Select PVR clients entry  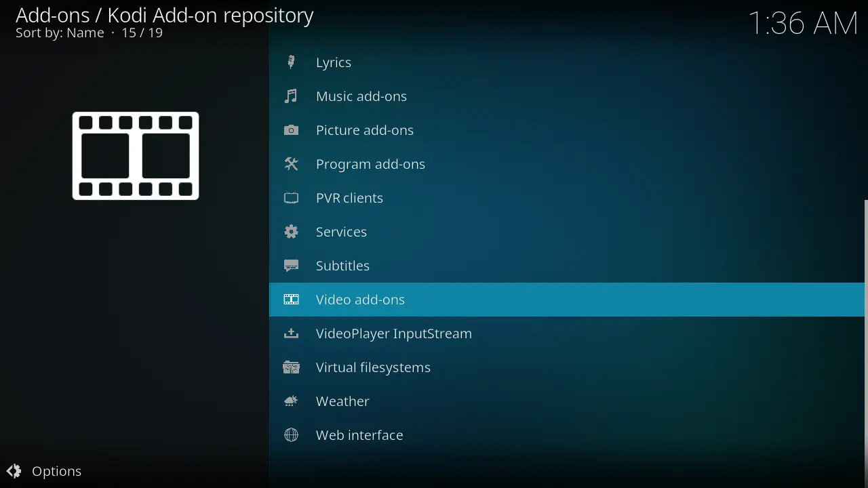(568, 198)
